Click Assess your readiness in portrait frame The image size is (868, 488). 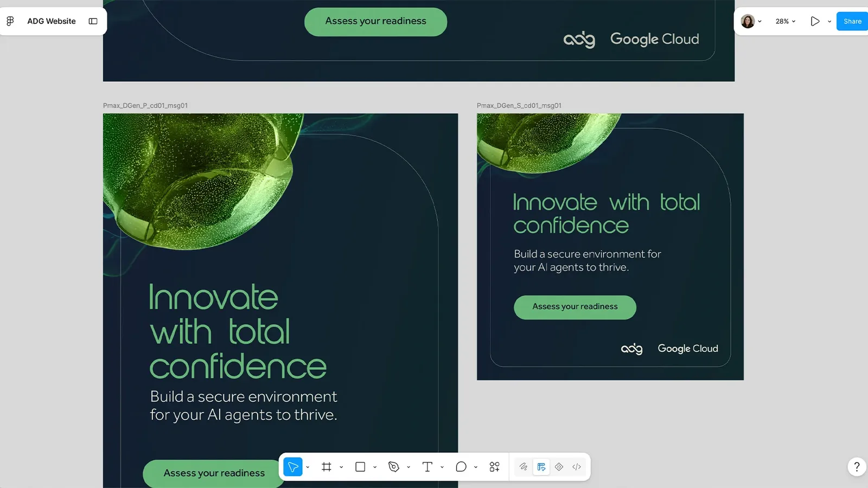click(214, 473)
